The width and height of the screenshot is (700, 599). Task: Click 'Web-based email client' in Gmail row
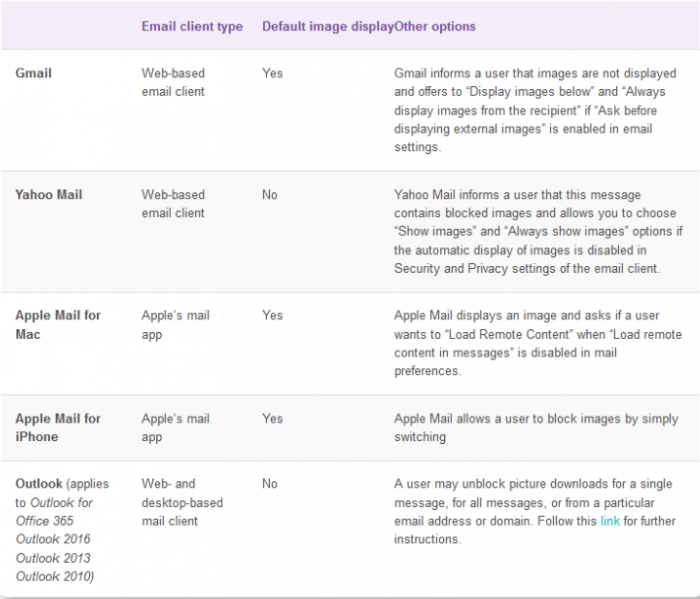[x=173, y=82]
